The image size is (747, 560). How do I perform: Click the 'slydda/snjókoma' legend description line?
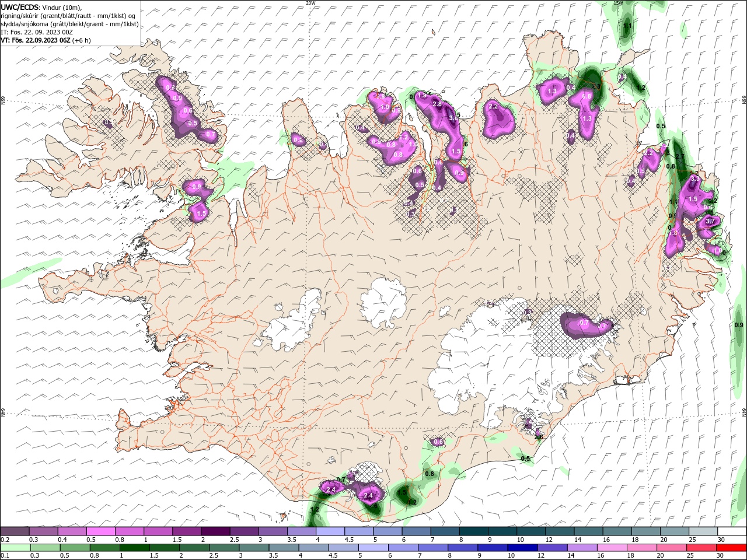tap(69, 24)
